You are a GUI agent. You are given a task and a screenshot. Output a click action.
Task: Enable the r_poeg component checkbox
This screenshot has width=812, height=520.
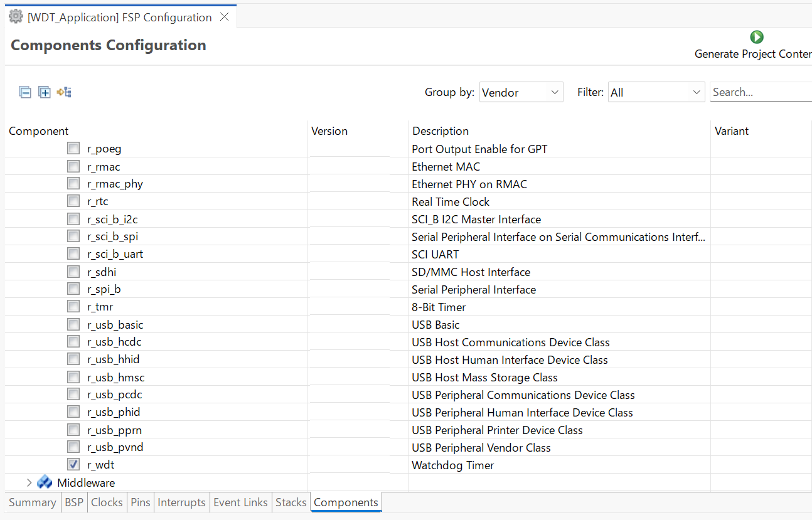pos(73,149)
